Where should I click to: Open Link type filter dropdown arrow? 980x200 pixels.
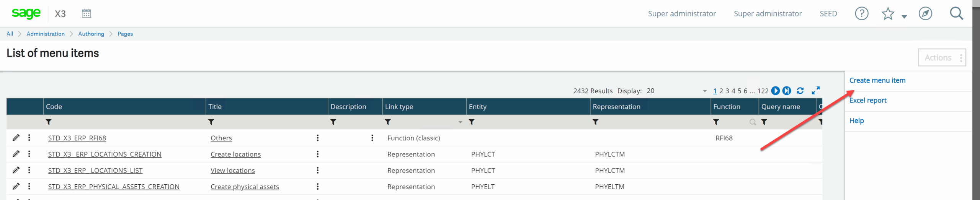coord(461,122)
